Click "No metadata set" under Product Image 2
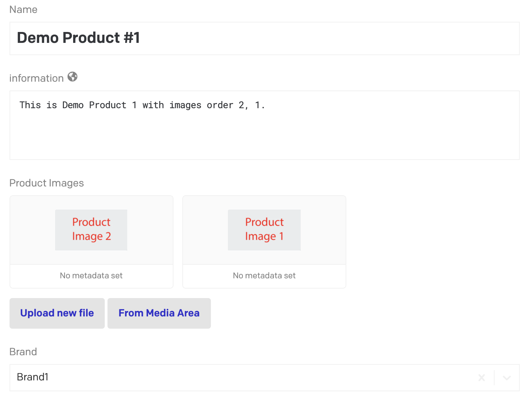532x411 pixels. click(91, 276)
